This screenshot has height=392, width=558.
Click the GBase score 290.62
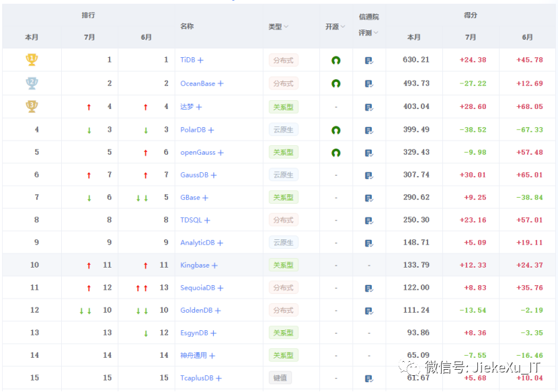(x=416, y=197)
